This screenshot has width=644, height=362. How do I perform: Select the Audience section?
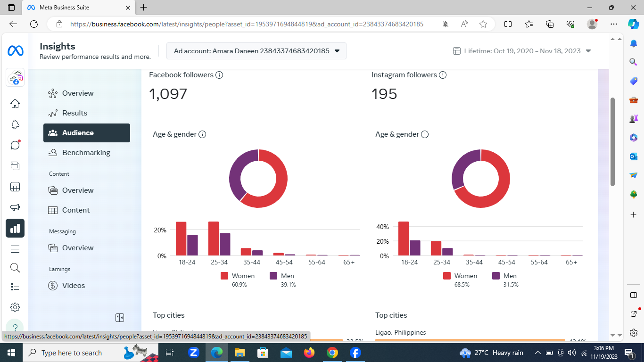click(x=87, y=133)
